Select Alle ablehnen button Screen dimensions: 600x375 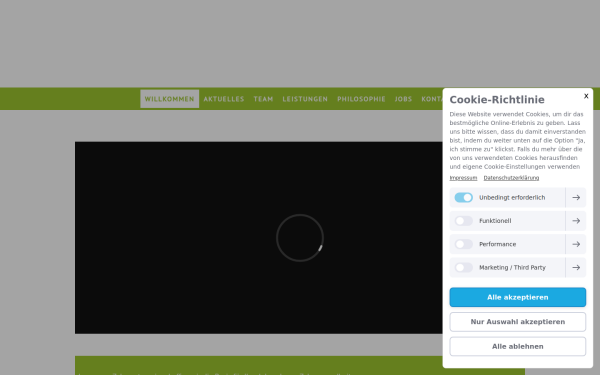click(517, 346)
